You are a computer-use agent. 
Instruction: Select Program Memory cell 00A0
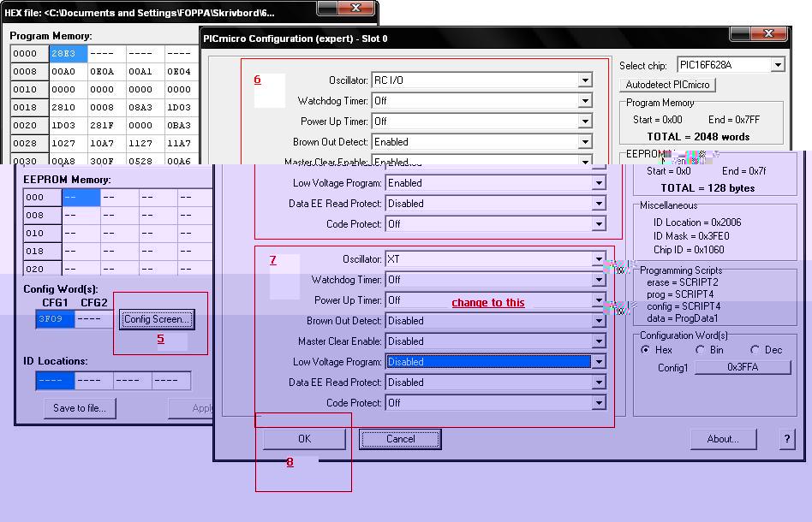point(69,71)
